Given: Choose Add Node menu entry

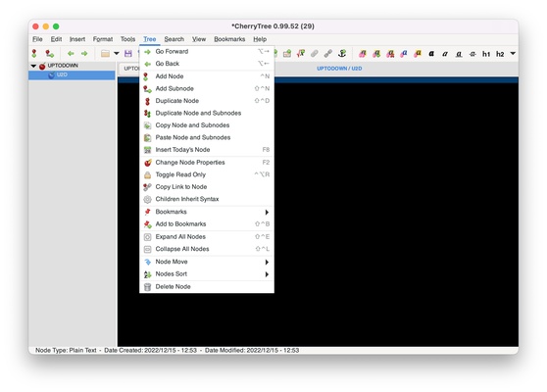Looking at the screenshot, I should [x=207, y=76].
